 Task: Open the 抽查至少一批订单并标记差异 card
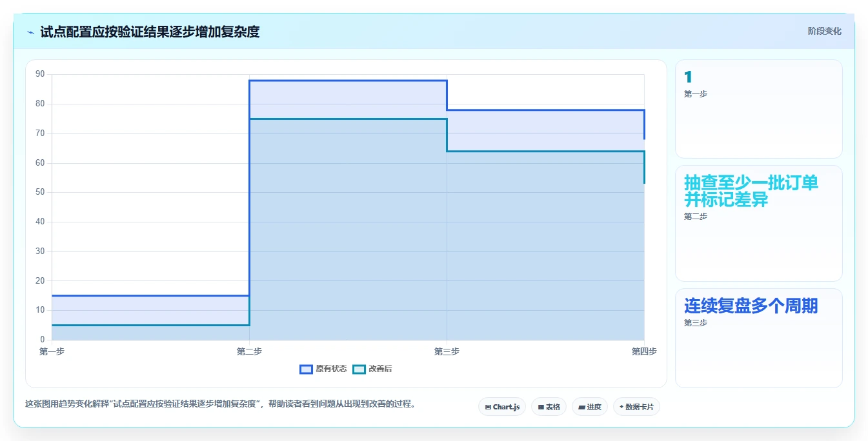[x=758, y=224]
